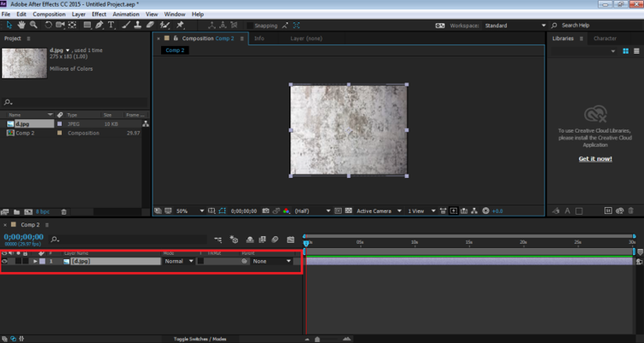
Task: Click the 8 bpc color depth button
Action: [44, 210]
